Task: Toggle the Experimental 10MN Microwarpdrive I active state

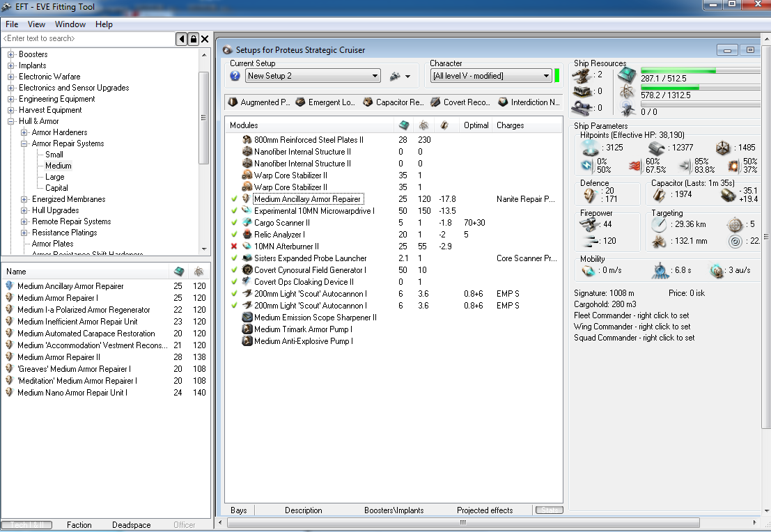Action: [234, 210]
